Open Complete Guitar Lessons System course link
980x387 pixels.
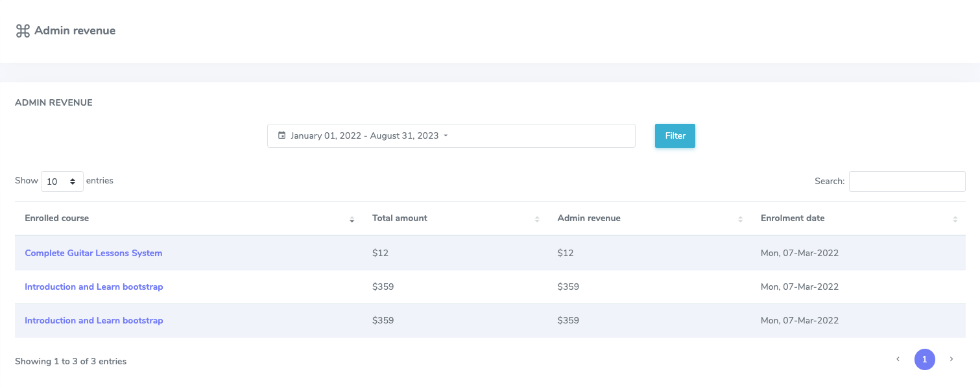(93, 253)
